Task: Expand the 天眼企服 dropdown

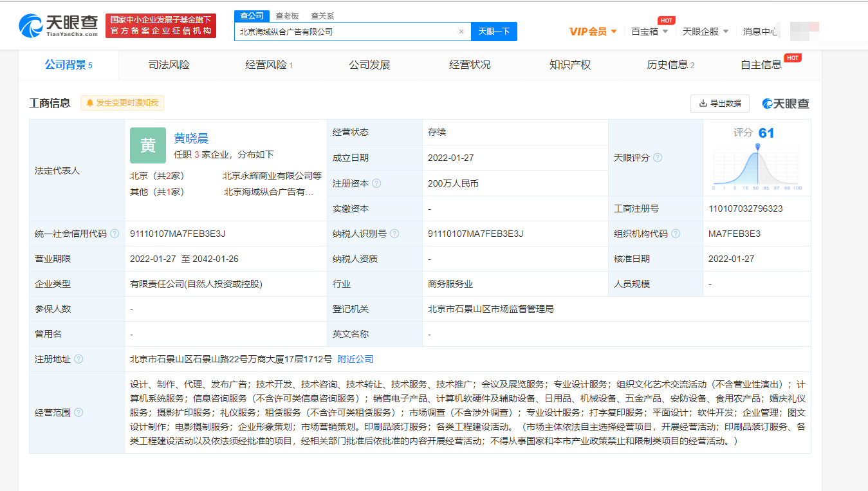Action: pyautogui.click(x=705, y=31)
